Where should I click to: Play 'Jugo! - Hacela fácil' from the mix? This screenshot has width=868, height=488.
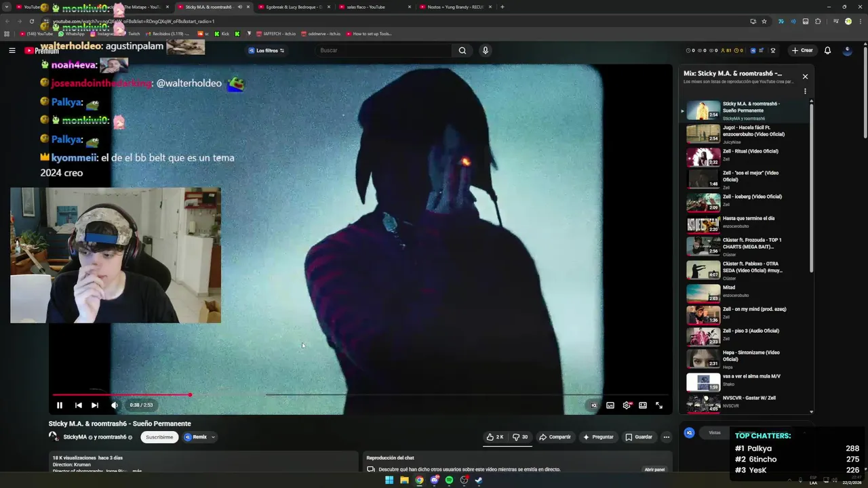point(746,134)
